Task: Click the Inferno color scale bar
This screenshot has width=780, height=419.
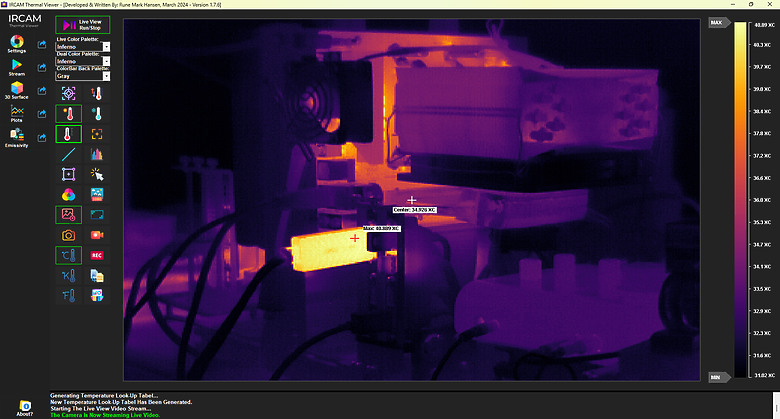Action: pos(740,200)
